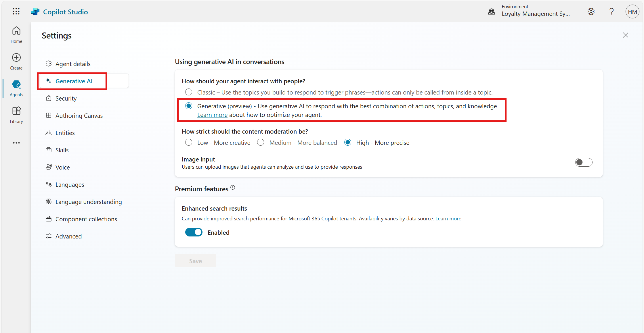Open the Environment picker in header
644x333 pixels.
tap(529, 11)
